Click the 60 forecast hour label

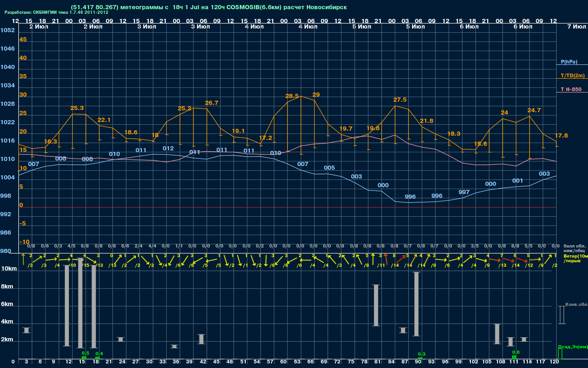pos(283,362)
